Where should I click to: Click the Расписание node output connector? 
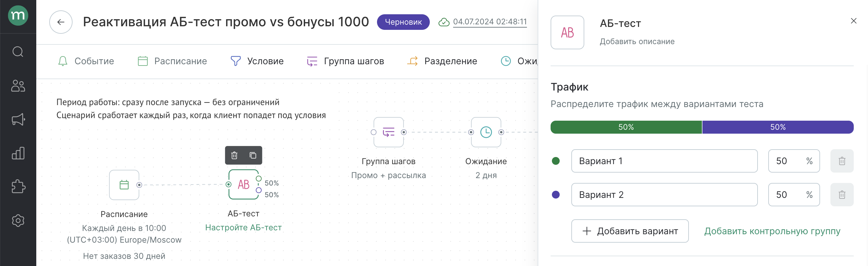pyautogui.click(x=139, y=185)
